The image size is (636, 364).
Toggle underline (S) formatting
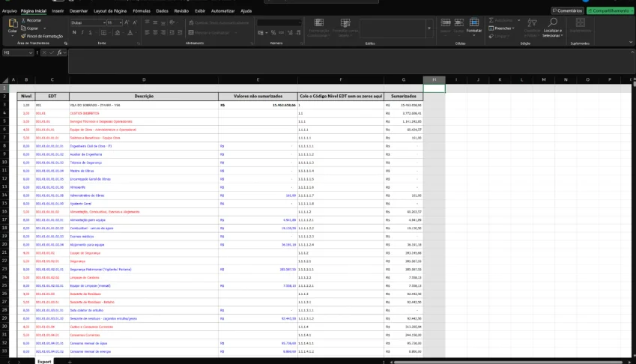[x=90, y=32]
